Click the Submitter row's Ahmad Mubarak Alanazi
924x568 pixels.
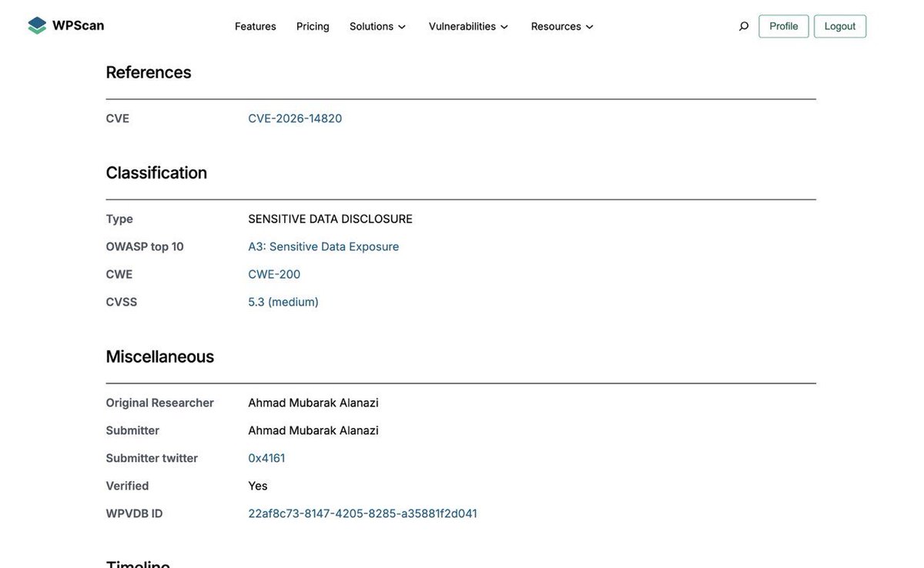[313, 431]
